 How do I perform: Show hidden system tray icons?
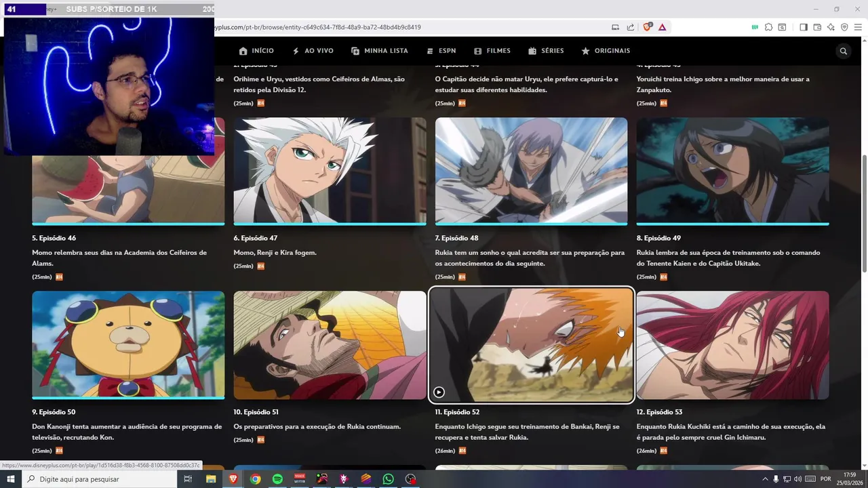(766, 479)
